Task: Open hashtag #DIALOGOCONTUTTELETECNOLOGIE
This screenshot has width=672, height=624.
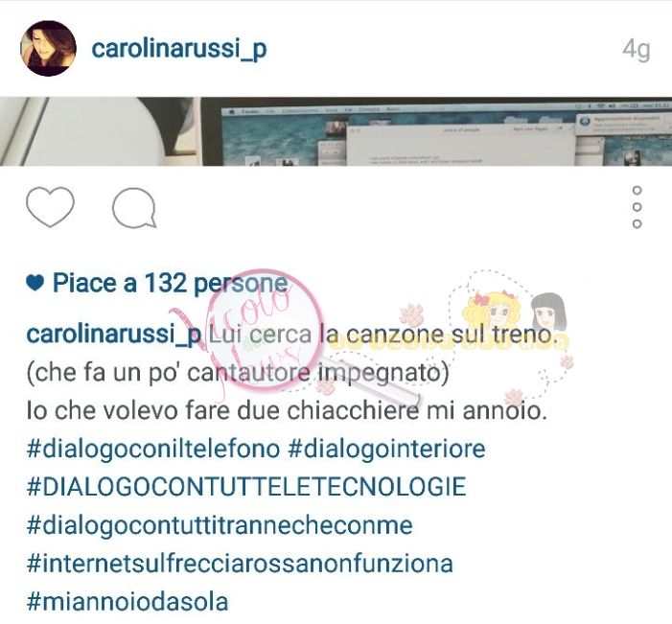Action: [x=246, y=487]
